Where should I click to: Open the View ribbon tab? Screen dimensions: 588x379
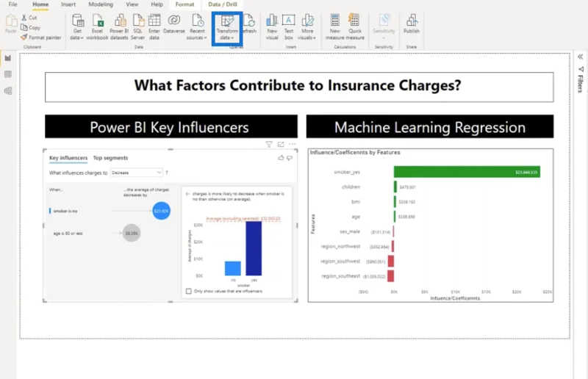pos(132,4)
